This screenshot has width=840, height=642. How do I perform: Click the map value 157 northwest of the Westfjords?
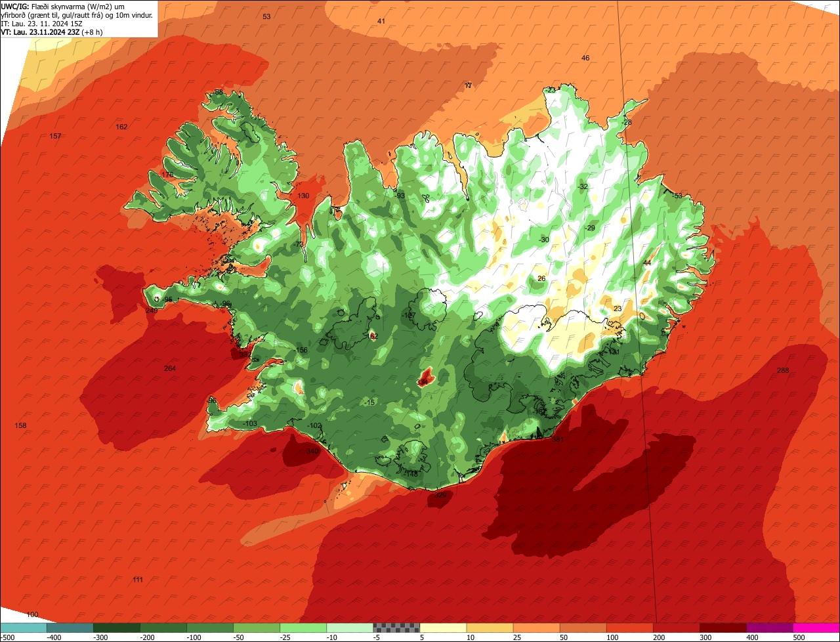pyautogui.click(x=56, y=136)
